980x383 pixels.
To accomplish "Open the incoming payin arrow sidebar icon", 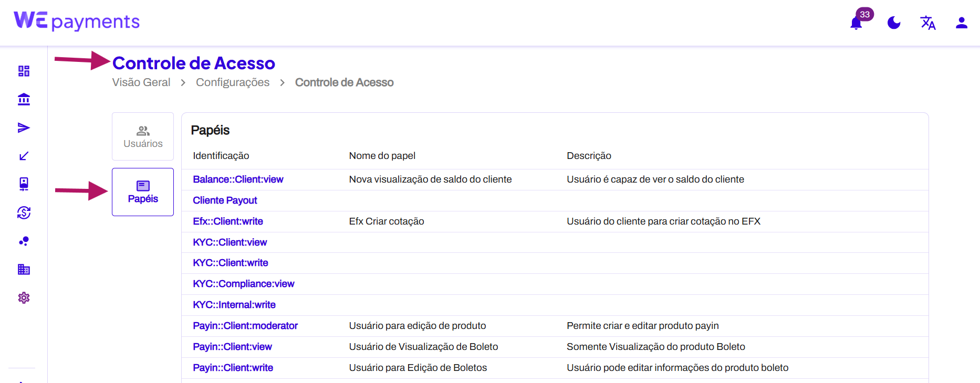I will click(24, 156).
